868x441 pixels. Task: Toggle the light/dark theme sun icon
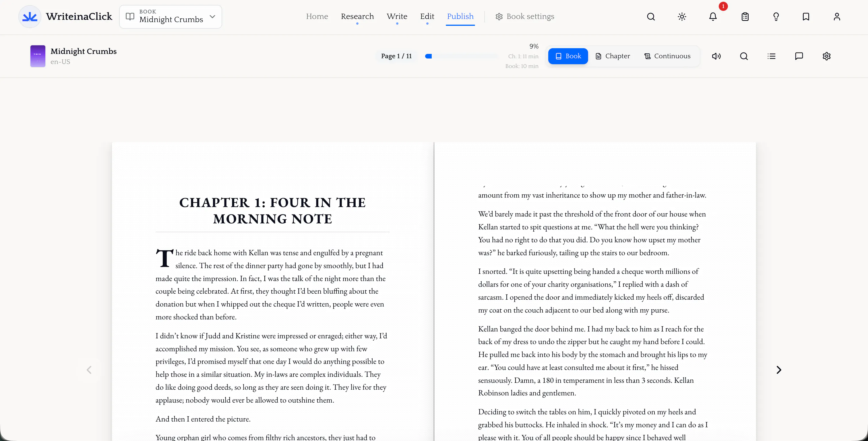(682, 17)
